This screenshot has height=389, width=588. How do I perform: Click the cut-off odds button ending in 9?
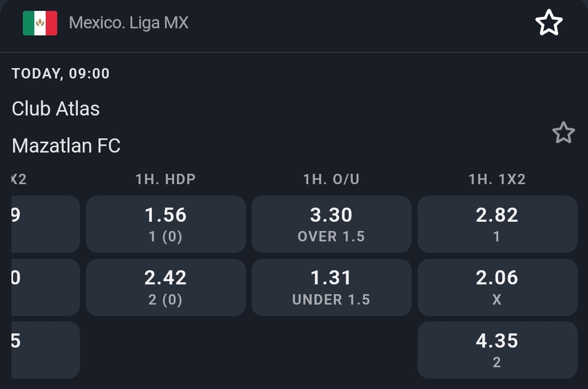click(45, 224)
